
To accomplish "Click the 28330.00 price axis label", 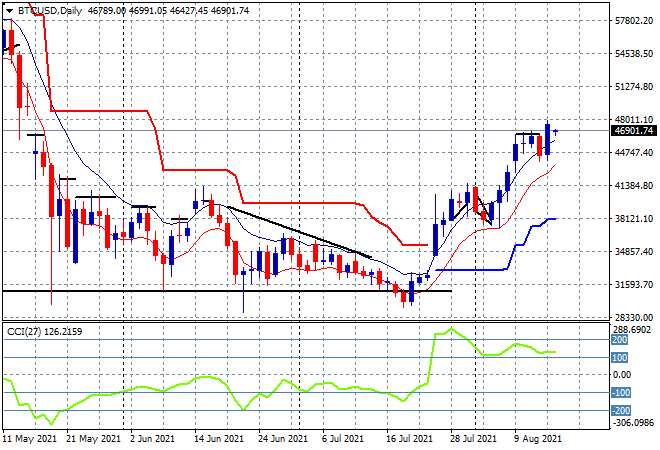I will point(633,317).
